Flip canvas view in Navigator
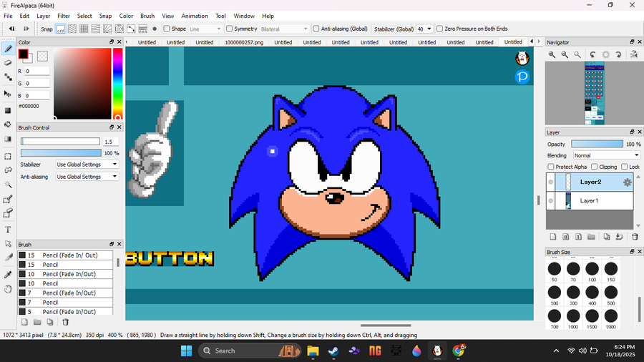 coord(634,54)
